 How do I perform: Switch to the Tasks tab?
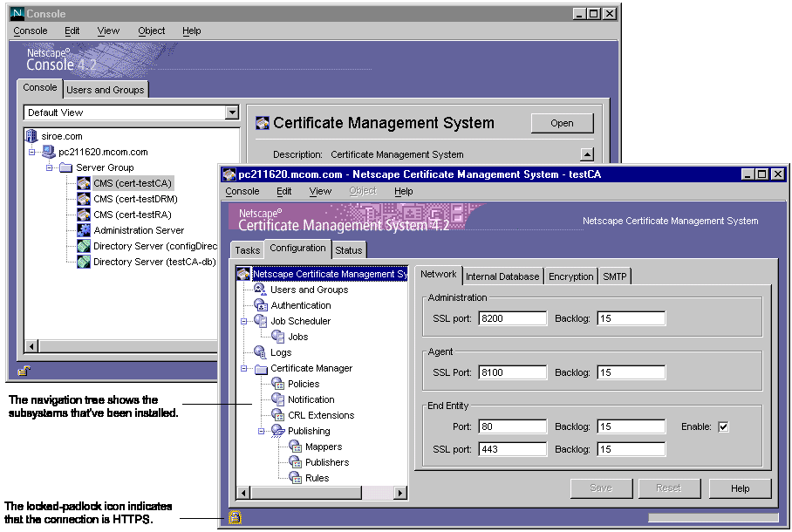click(x=247, y=250)
